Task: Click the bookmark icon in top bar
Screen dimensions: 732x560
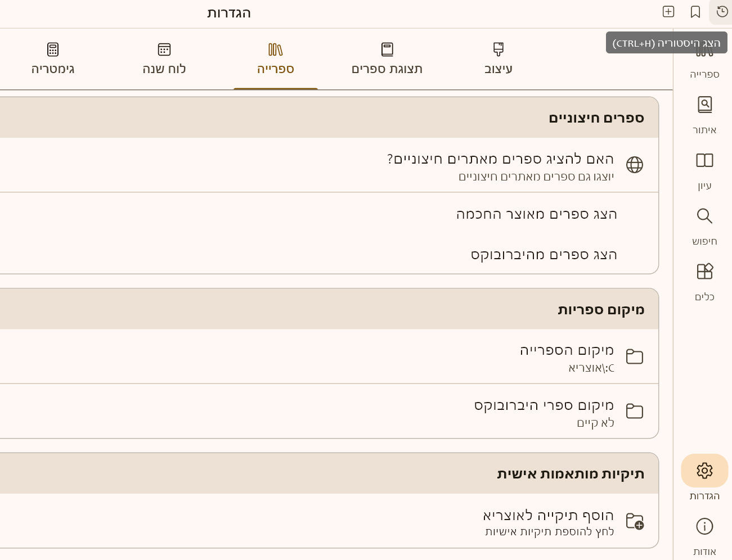Action: pos(695,12)
